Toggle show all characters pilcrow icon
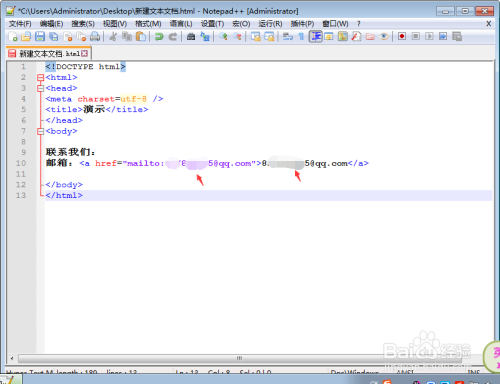 (301, 36)
